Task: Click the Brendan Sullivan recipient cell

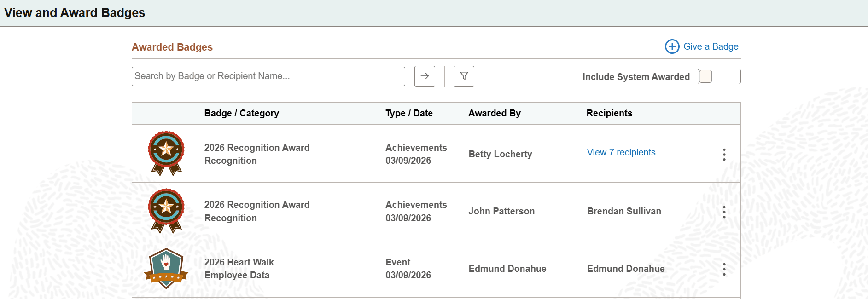Action: [624, 211]
